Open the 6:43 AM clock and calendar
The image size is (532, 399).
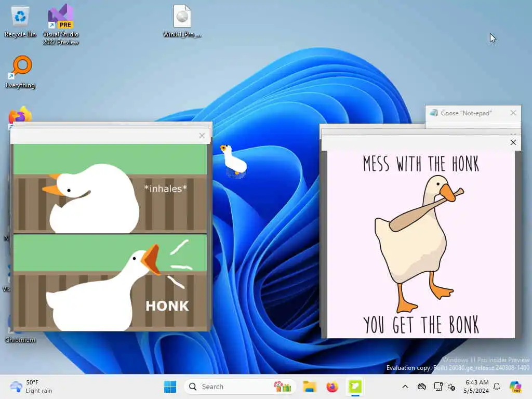point(476,387)
